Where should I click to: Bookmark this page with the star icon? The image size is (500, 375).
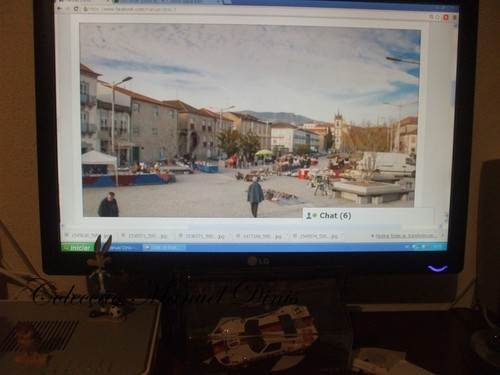[x=437, y=17]
